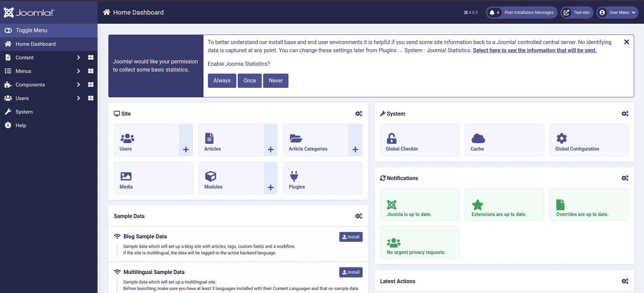Click the Multilingual Sample Data heading
The image size is (644, 293).
[154, 272]
